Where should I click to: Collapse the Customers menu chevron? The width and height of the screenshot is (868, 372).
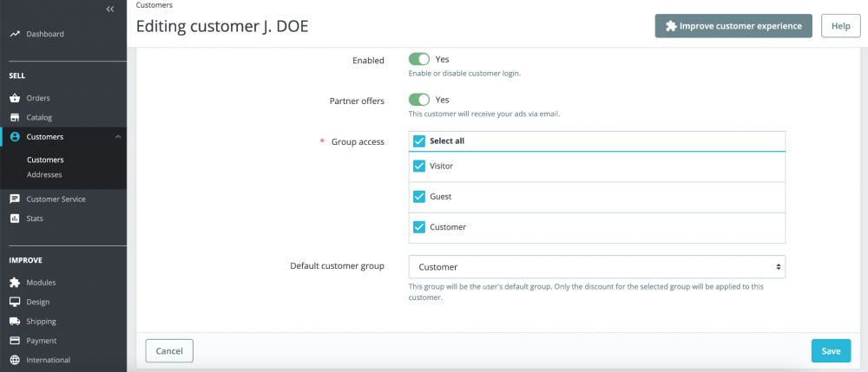click(x=118, y=137)
